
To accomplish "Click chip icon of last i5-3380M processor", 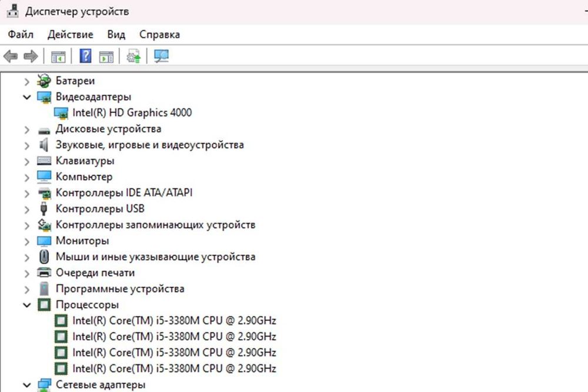I will 61,368.
